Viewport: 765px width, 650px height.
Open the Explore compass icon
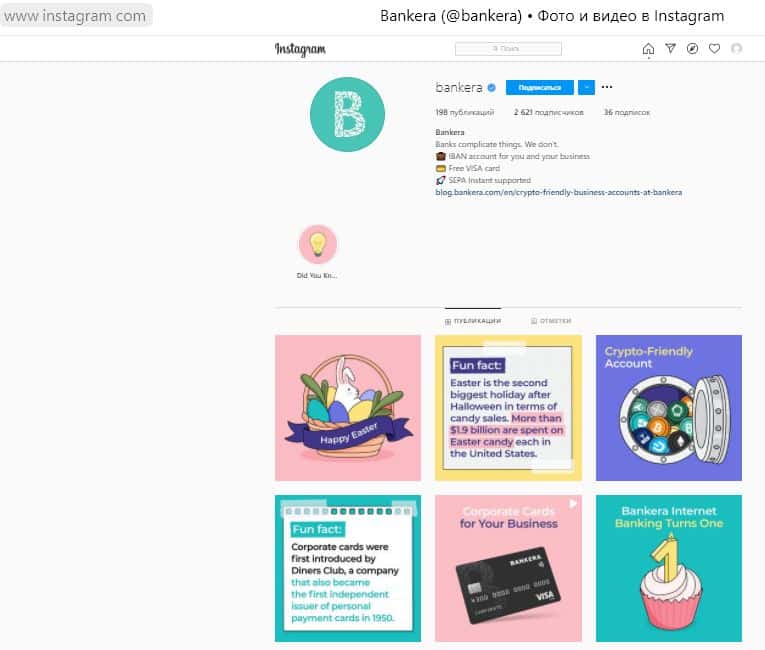[x=692, y=48]
